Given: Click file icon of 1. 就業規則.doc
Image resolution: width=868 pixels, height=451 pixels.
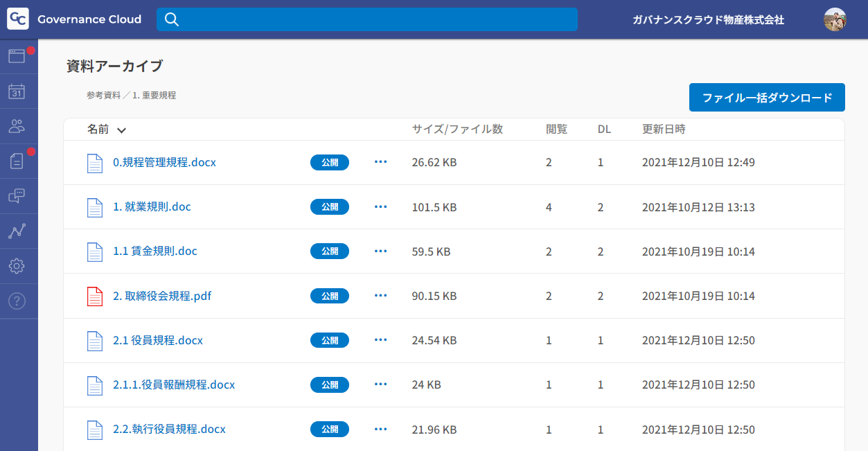Looking at the screenshot, I should click(x=95, y=207).
